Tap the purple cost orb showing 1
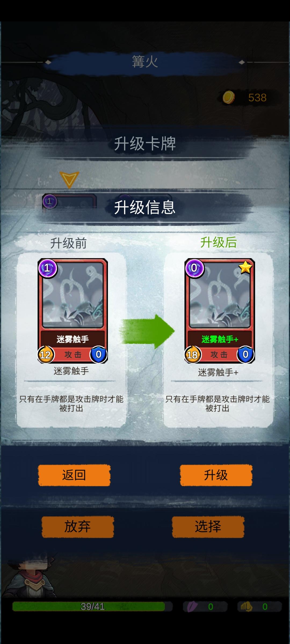The image size is (290, 644). click(x=48, y=268)
